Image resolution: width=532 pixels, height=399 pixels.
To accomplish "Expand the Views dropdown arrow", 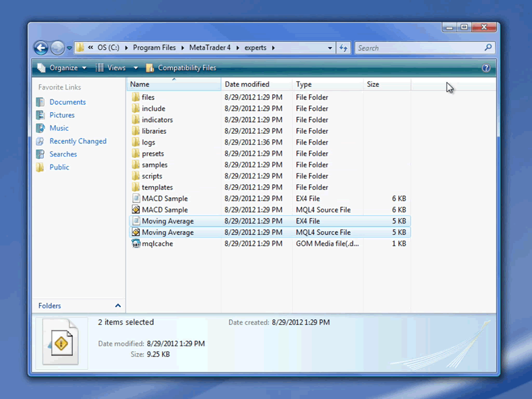I will click(x=136, y=68).
